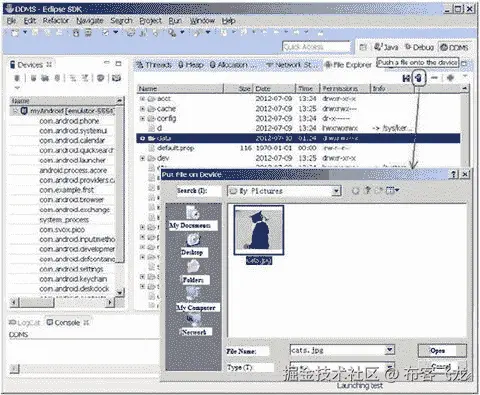This screenshot has width=480, height=395.
Task: Select the com.example.first process
Action: (x=67, y=190)
